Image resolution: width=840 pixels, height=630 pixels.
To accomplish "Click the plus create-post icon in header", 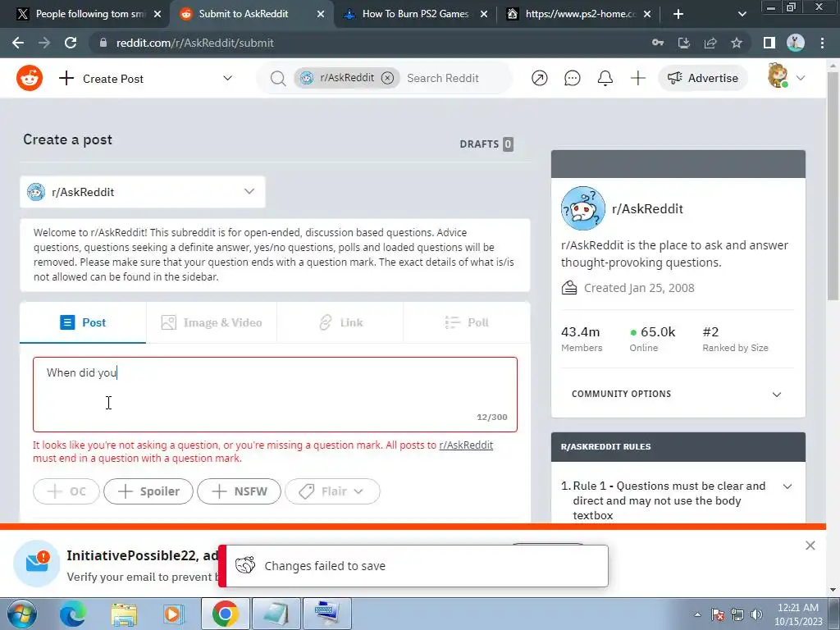I will point(637,78).
